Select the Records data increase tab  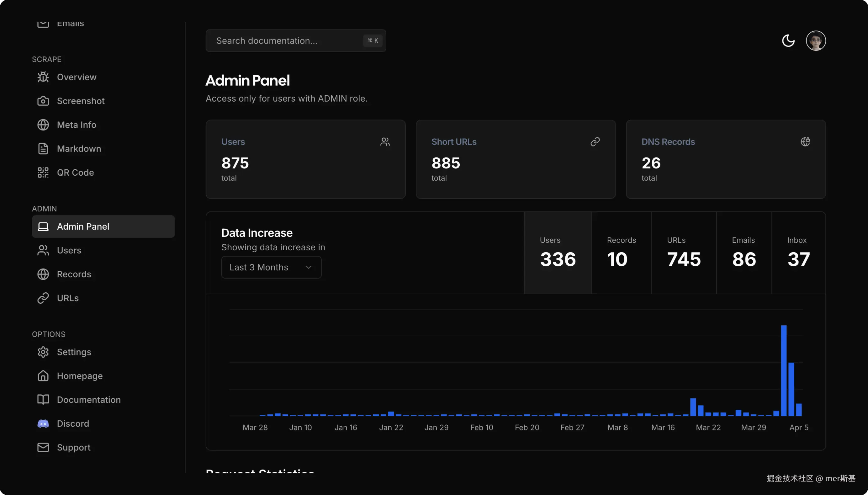621,253
